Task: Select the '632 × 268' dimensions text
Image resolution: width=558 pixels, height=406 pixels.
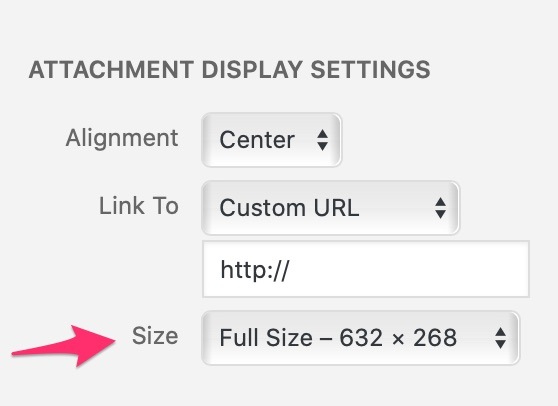Action: (398, 338)
